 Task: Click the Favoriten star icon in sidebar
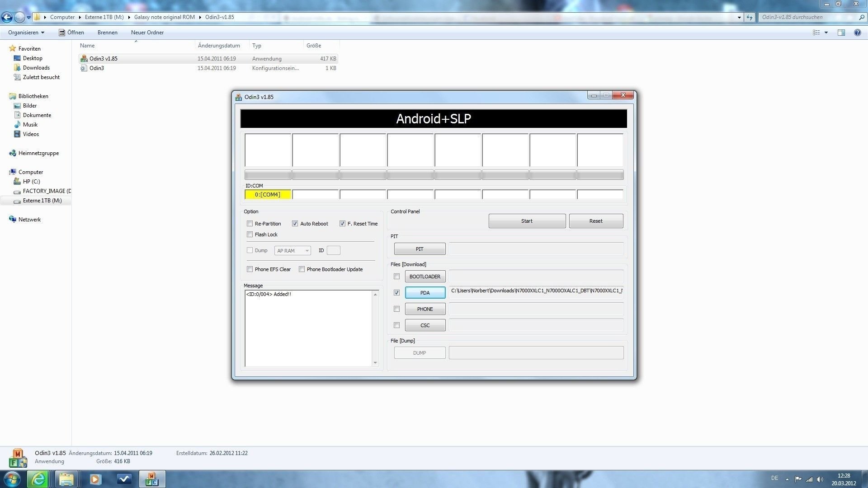tap(13, 49)
